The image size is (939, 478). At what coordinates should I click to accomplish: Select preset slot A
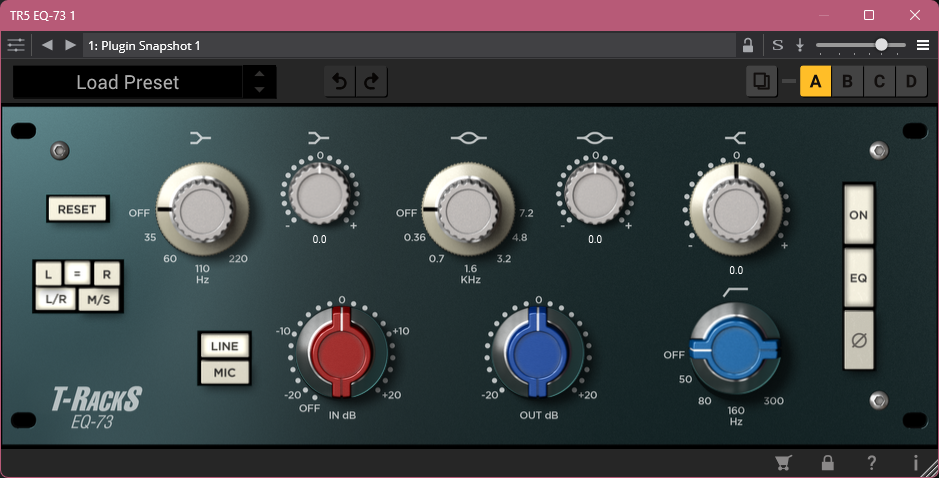click(x=815, y=81)
